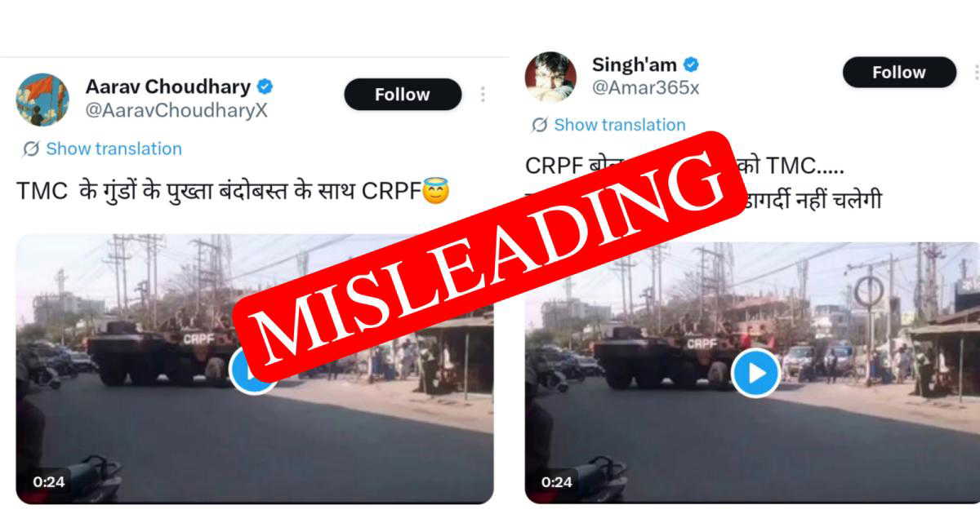The height and width of the screenshot is (514, 980).
Task: Click Singh'am's blue verified badge
Action: coord(692,64)
